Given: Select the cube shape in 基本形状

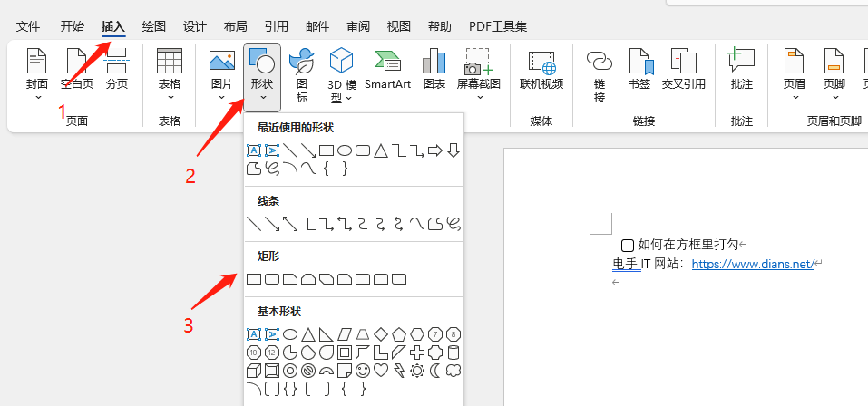Looking at the screenshot, I should click(x=254, y=371).
